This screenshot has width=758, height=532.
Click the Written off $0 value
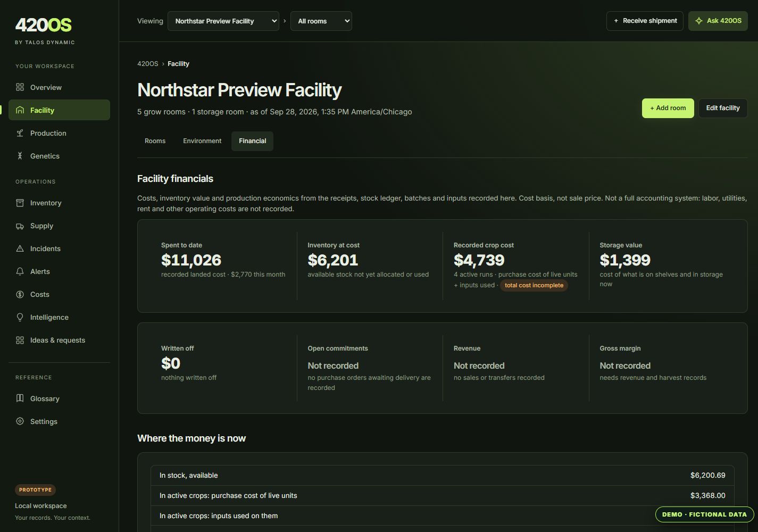coord(171,363)
